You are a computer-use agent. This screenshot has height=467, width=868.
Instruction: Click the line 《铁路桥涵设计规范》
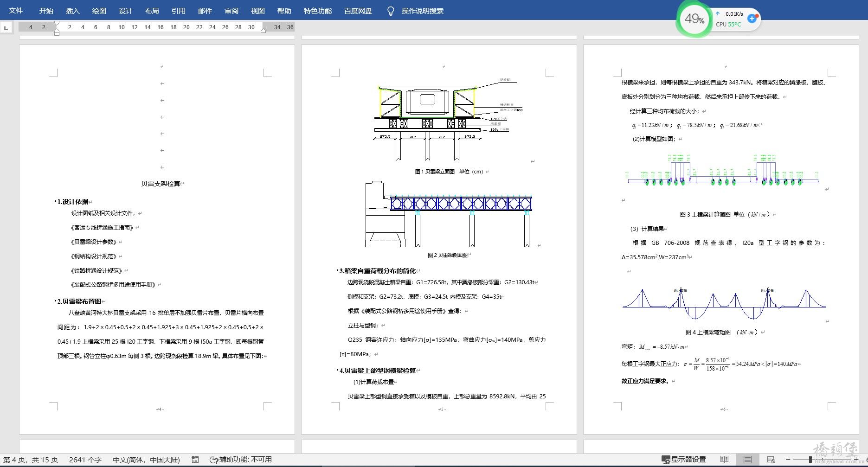click(x=97, y=271)
